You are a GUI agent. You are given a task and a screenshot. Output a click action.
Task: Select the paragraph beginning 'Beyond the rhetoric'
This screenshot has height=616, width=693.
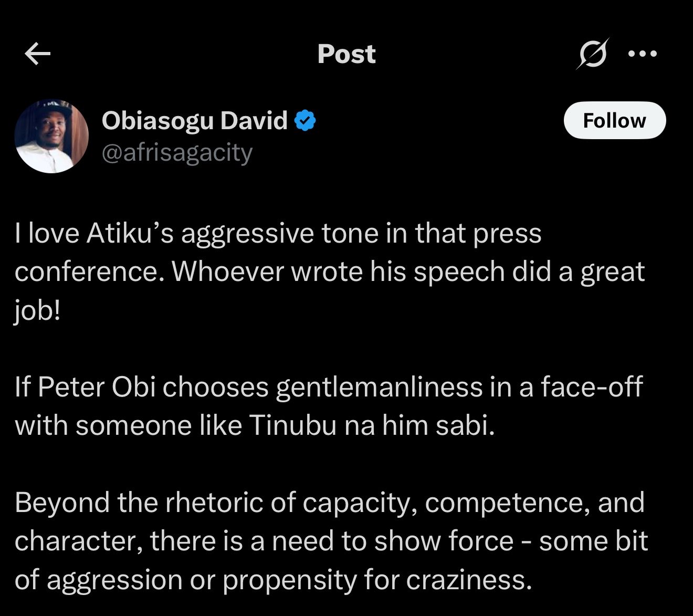[331, 541]
